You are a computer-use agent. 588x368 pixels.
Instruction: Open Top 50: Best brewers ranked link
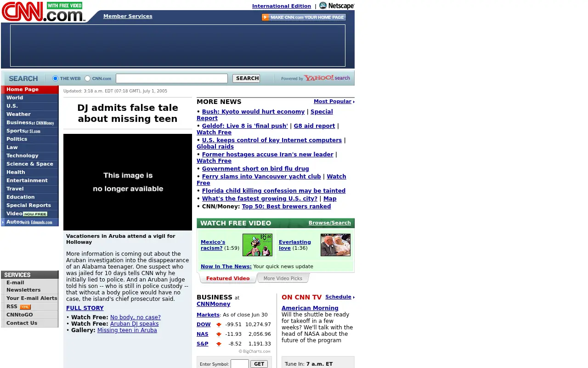point(286,207)
